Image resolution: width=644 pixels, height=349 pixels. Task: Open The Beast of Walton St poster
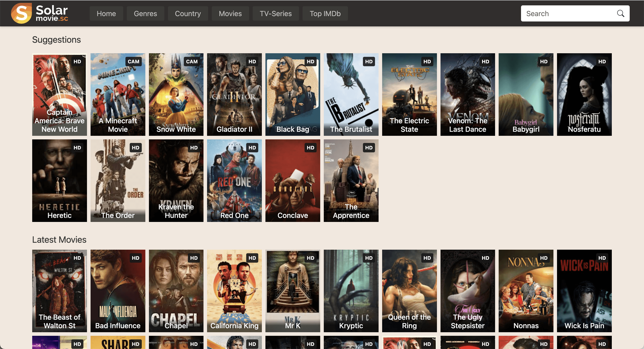pos(59,291)
